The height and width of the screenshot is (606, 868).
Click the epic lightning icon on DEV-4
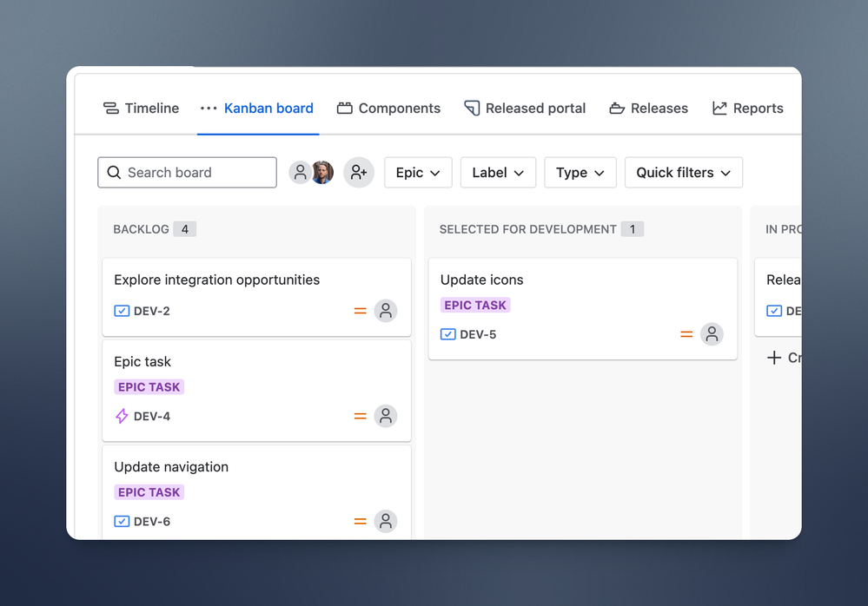tap(122, 416)
